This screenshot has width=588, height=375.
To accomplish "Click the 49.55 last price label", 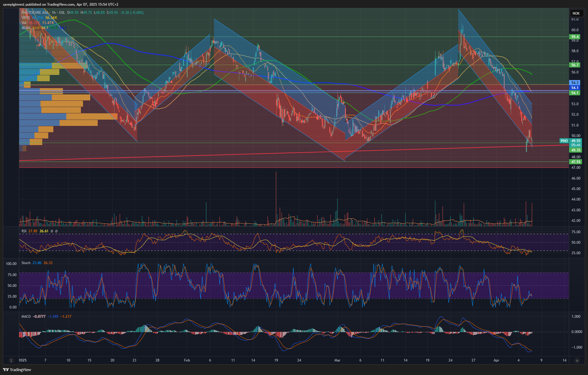I will [x=575, y=141].
